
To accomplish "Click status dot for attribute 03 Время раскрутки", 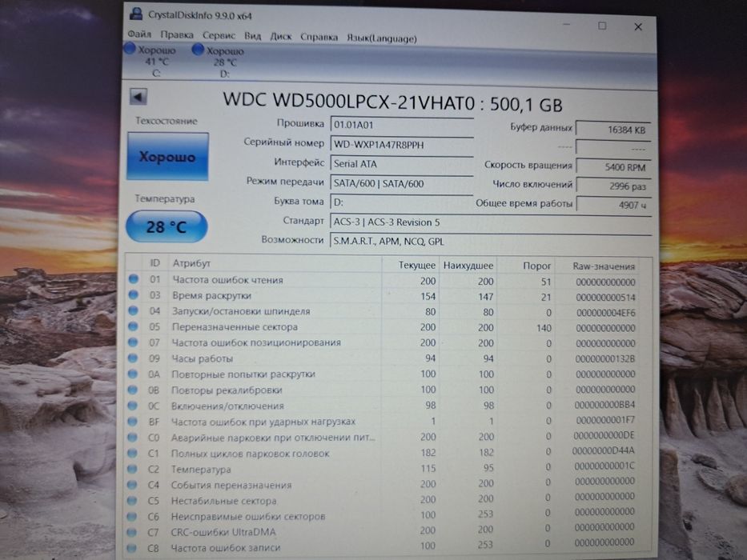I will tap(134, 294).
